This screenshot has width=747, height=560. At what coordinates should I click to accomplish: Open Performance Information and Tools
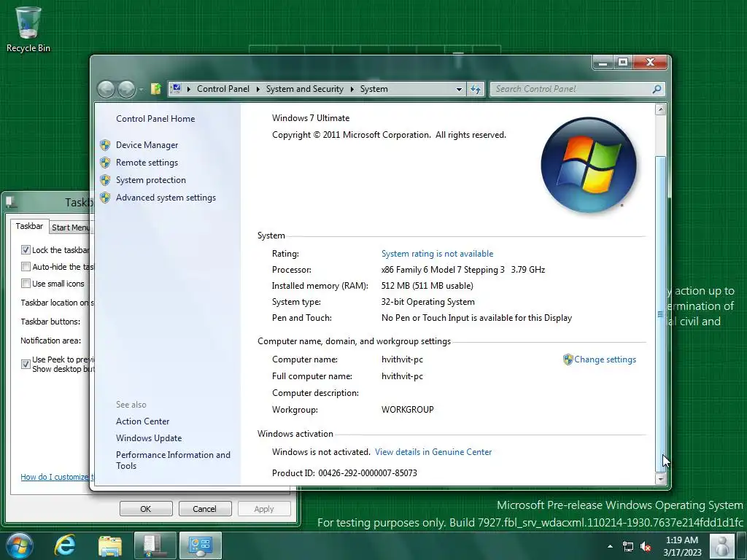point(173,460)
